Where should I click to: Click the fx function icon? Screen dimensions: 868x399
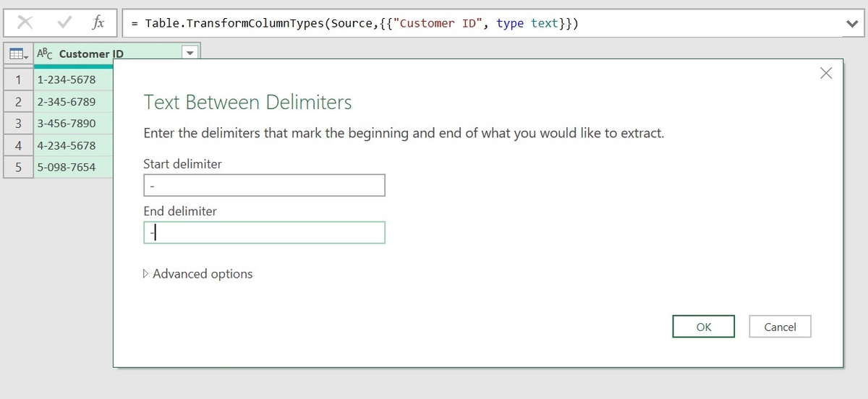click(x=98, y=23)
